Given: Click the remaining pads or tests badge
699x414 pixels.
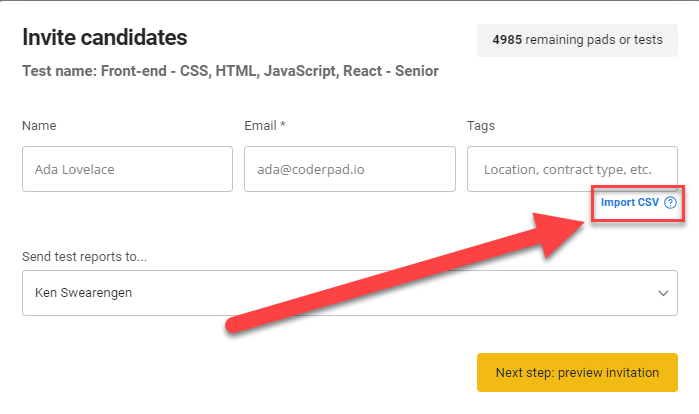Looking at the screenshot, I should tap(577, 40).
